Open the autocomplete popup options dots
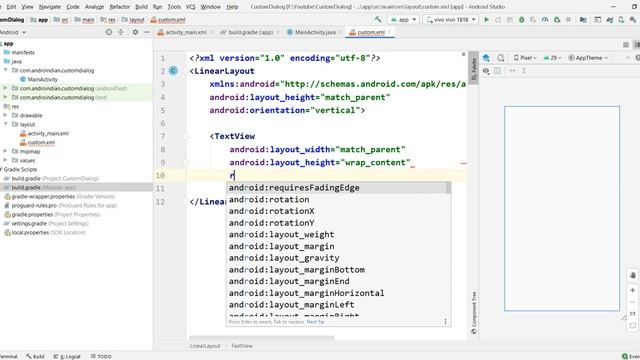This screenshot has height=360, width=640. coord(445,322)
